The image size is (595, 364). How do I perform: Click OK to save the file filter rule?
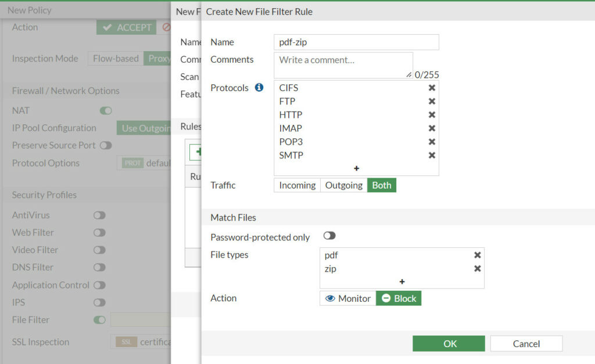pos(449,343)
